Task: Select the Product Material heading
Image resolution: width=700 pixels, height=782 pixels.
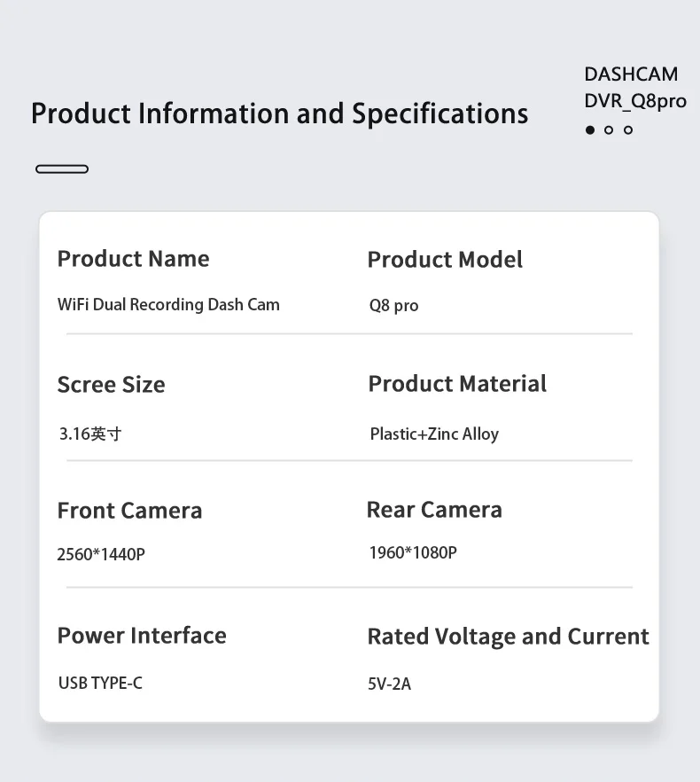Action: [x=457, y=384]
